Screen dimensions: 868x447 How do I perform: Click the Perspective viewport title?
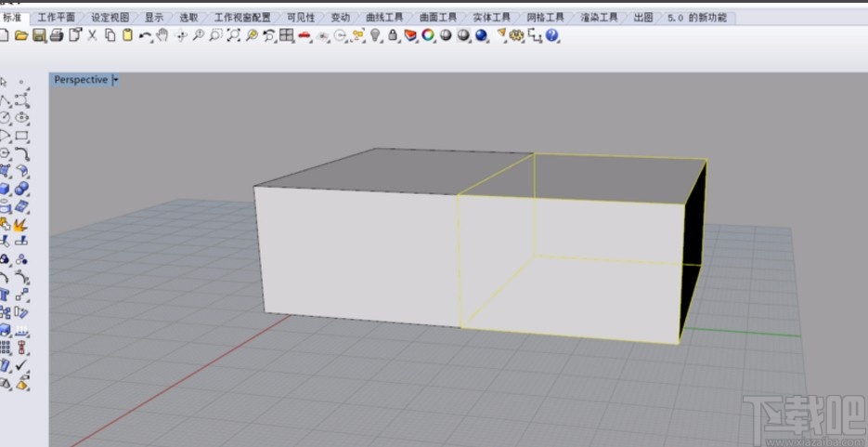(81, 80)
